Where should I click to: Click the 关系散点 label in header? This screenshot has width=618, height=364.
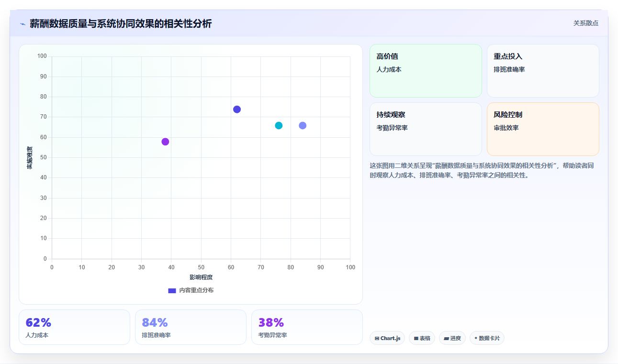pyautogui.click(x=585, y=23)
